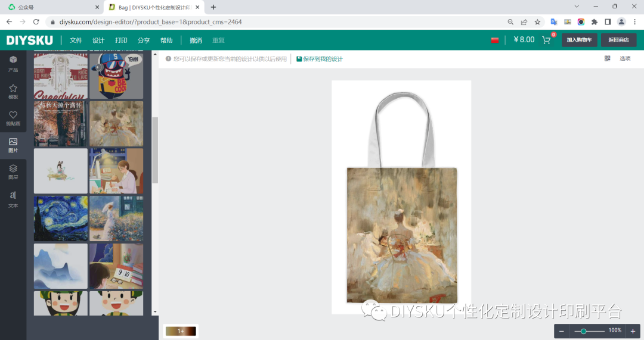This screenshot has width=644, height=340.
Task: Select the woman studying under lamp thumbnail
Action: tap(116, 171)
